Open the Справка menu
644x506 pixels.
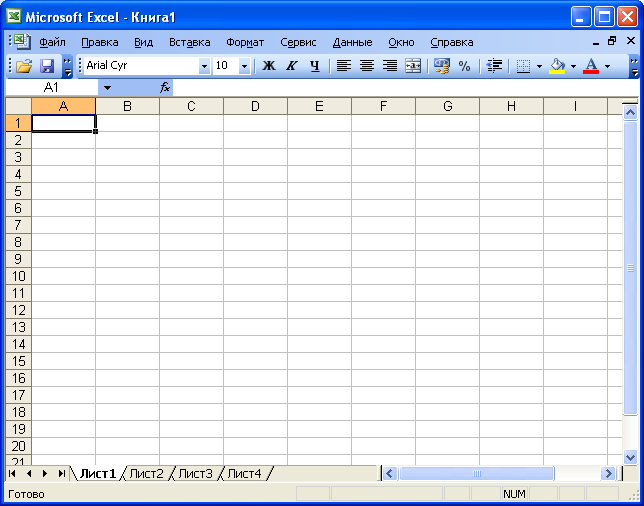(x=452, y=42)
